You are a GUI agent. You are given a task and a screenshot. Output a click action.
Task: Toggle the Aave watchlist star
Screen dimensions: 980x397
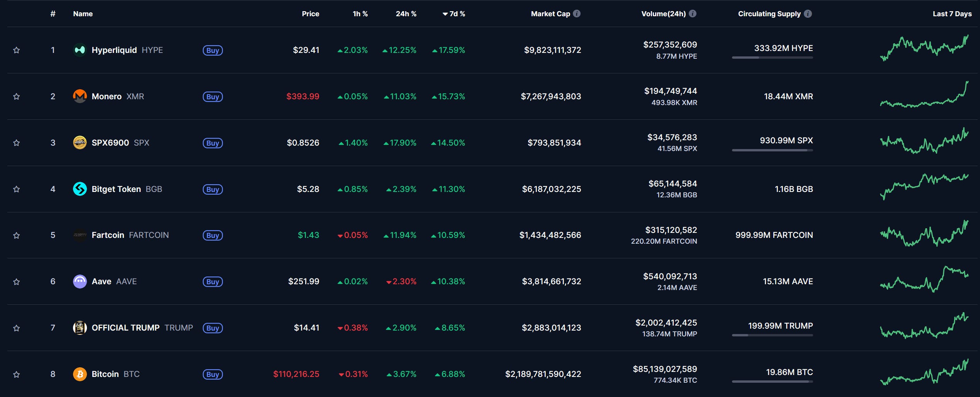(x=16, y=282)
